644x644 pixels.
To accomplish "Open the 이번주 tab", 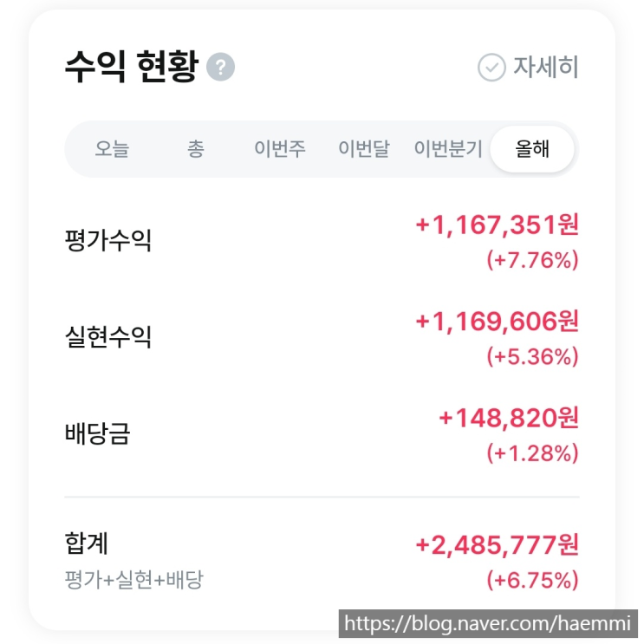I will coord(279,149).
